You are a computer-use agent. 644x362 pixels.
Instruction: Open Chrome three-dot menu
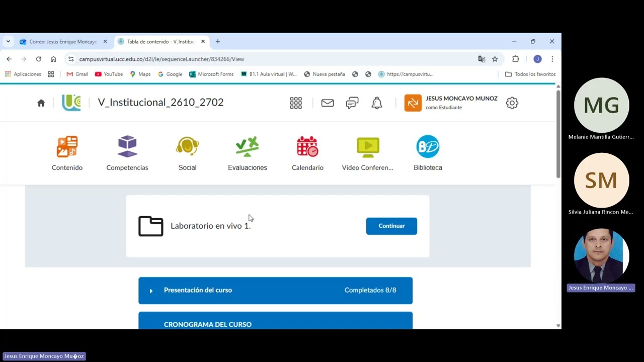(552, 59)
